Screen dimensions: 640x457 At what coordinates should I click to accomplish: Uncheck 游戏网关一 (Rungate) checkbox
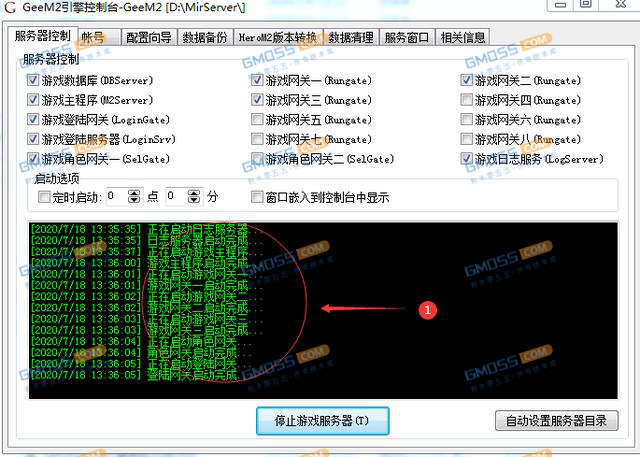pyautogui.click(x=257, y=80)
